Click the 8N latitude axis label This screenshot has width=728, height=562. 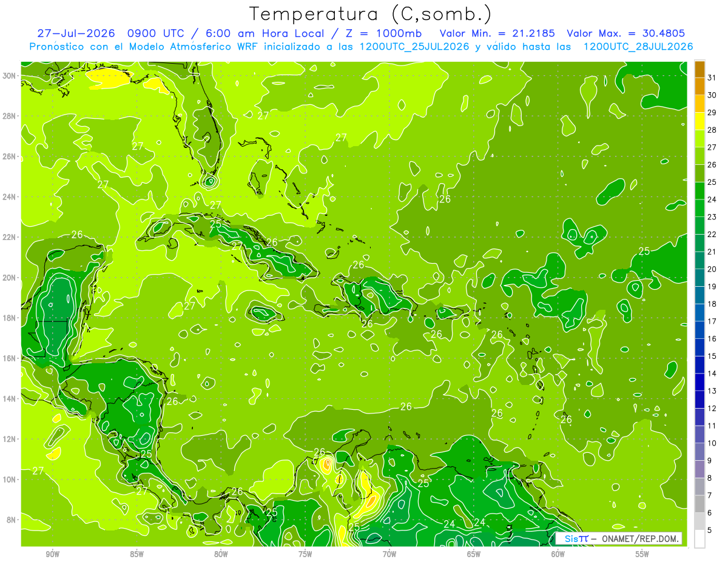pos(12,520)
